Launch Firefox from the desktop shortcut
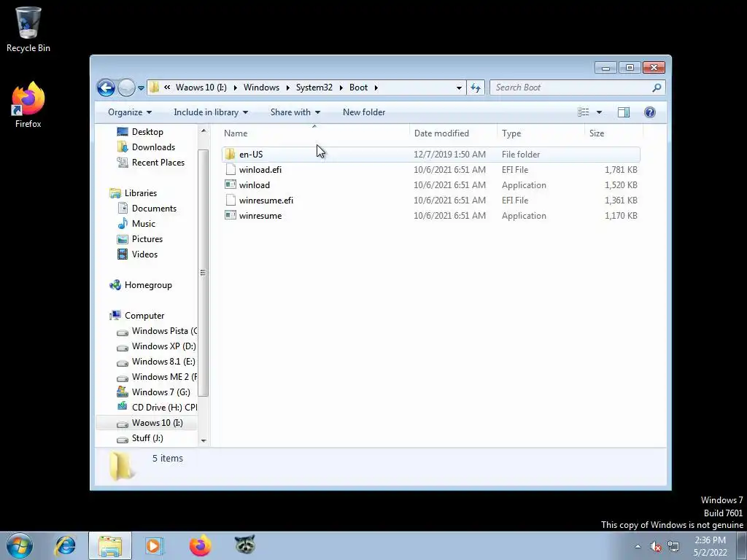The image size is (747, 560). click(x=28, y=104)
